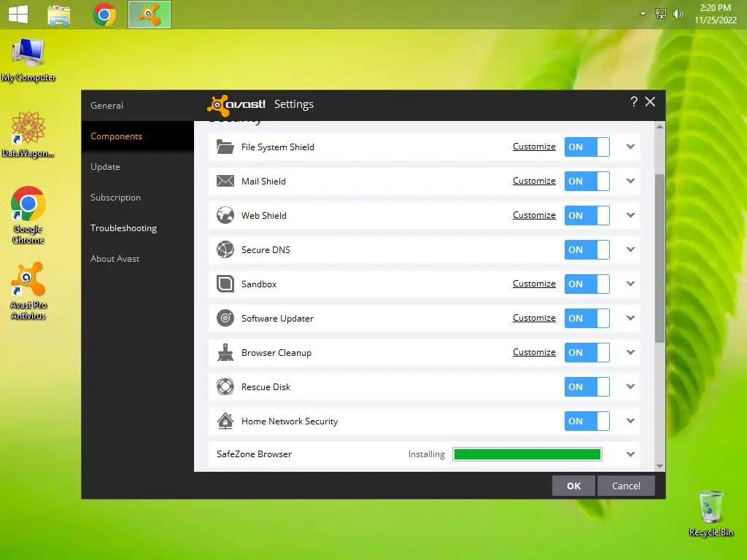Turn off Home Network Security toggle
Screen dimensions: 747x560
587,421
